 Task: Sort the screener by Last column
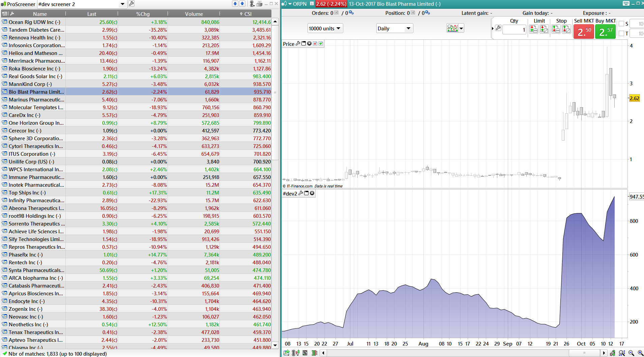92,14
